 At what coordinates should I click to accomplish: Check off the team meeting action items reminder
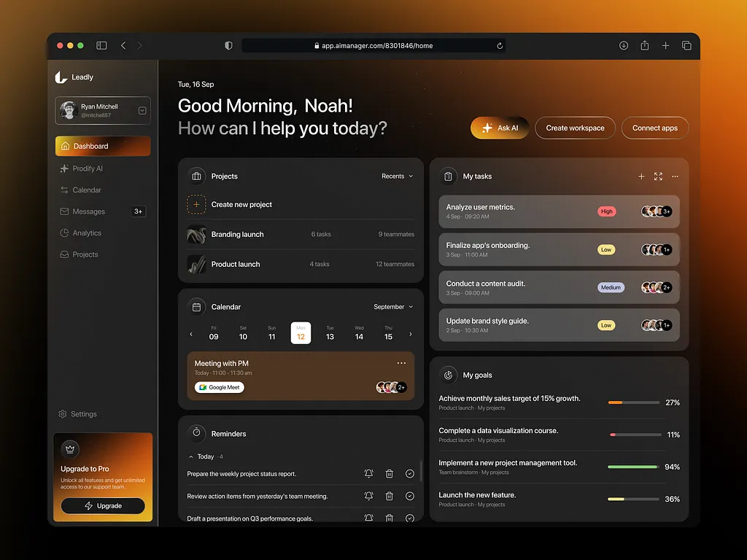[x=409, y=497]
